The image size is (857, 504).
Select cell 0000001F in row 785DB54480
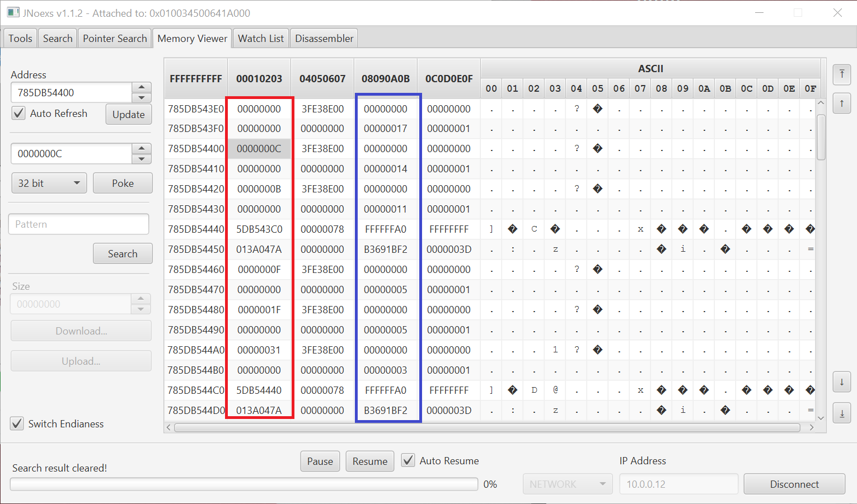pyautogui.click(x=259, y=310)
